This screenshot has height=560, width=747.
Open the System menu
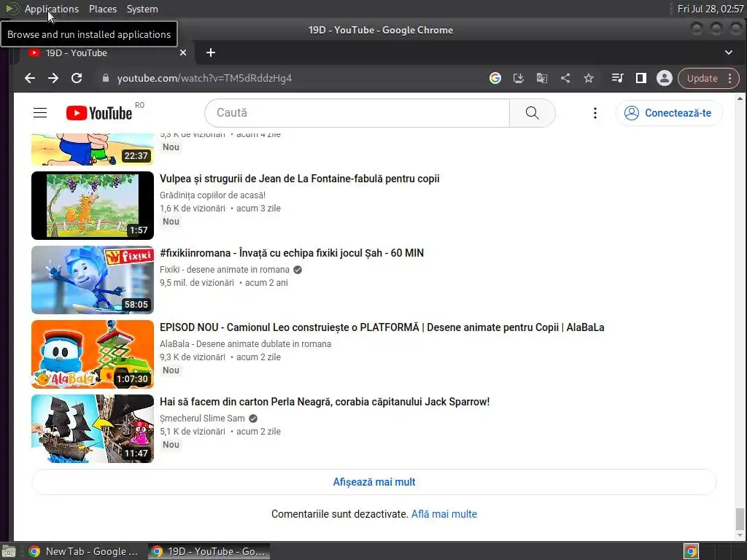click(x=142, y=9)
